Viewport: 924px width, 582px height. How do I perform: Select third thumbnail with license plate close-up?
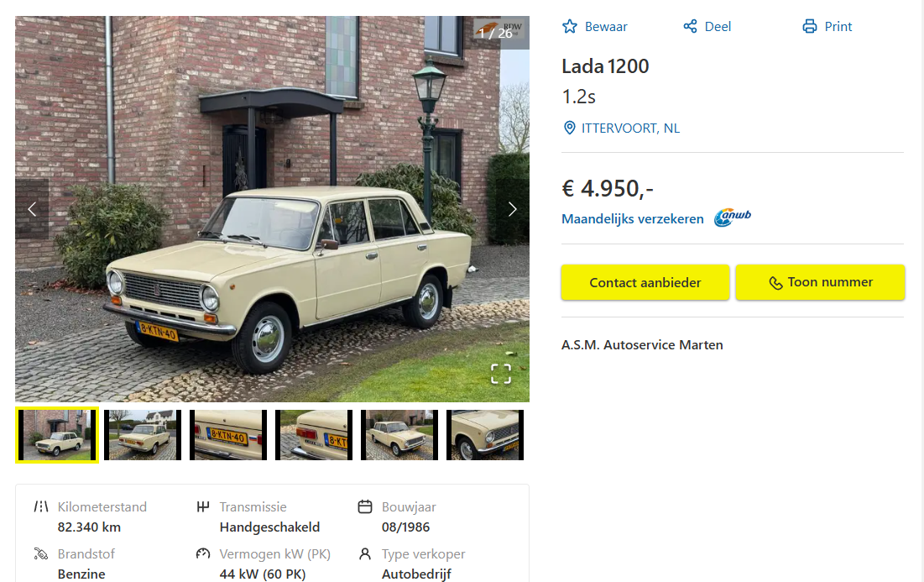tap(228, 435)
